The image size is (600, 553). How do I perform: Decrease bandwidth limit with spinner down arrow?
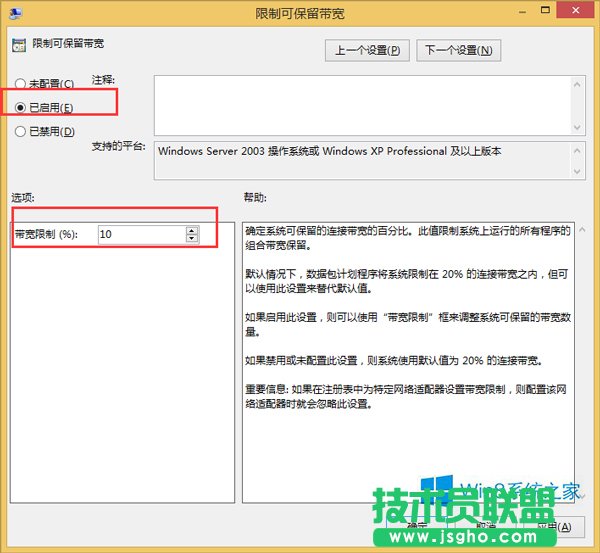(x=192, y=238)
